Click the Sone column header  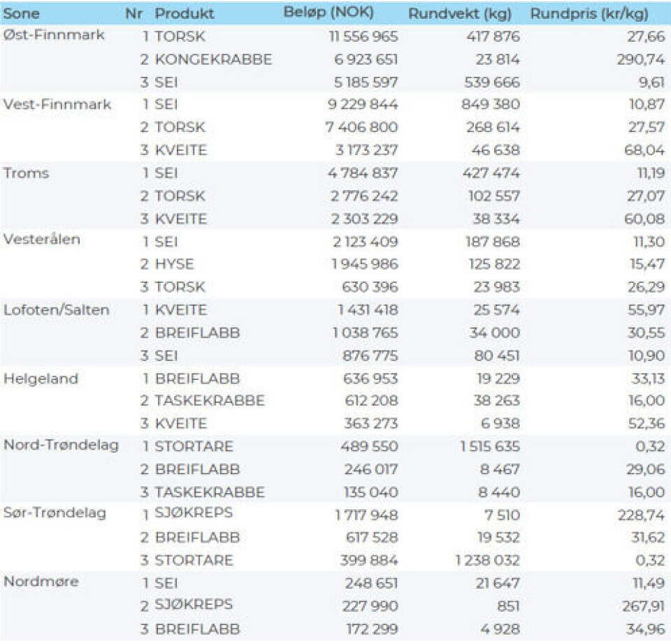click(x=22, y=13)
